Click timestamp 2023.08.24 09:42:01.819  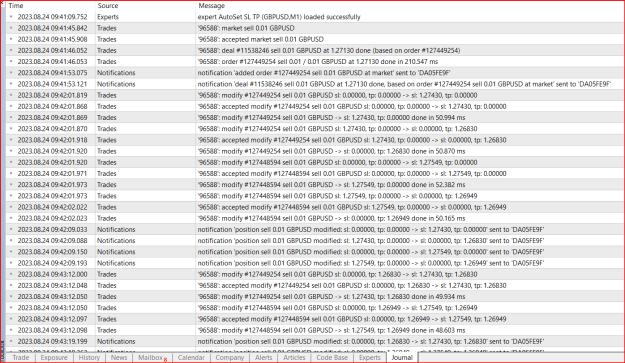pos(52,95)
